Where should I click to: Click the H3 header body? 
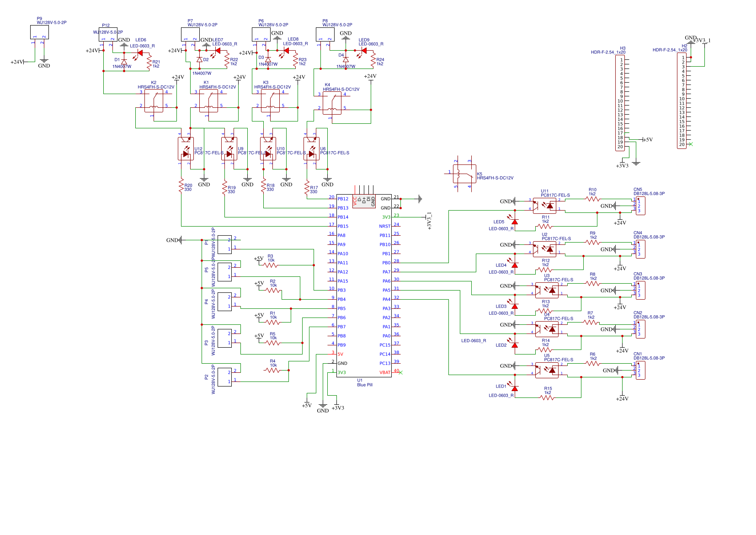click(x=620, y=103)
